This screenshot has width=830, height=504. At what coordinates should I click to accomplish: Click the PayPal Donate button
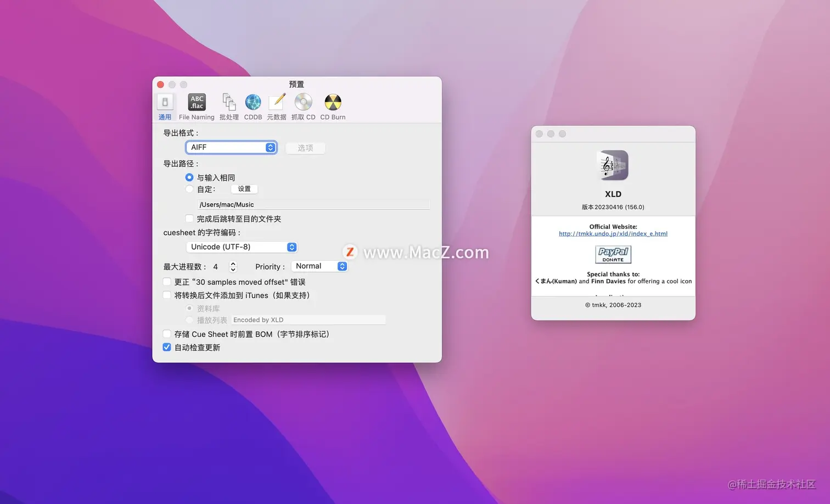(x=613, y=255)
